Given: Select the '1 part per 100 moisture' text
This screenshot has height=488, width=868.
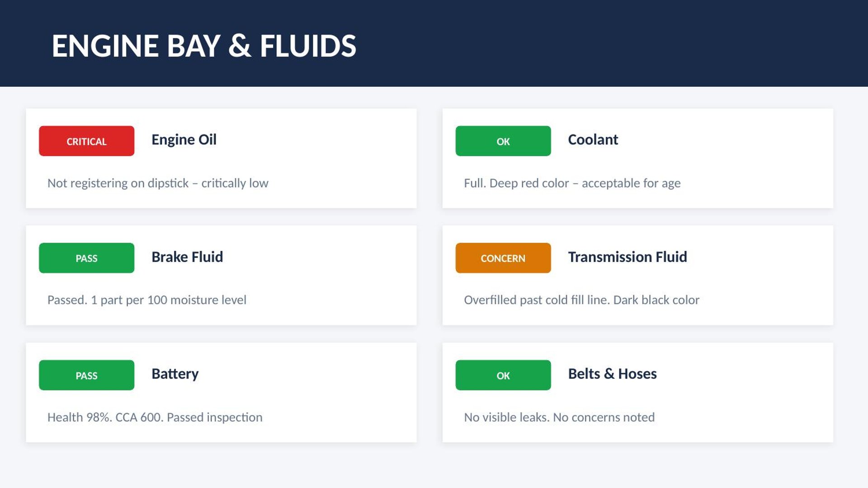Looking at the screenshot, I should pyautogui.click(x=147, y=300).
